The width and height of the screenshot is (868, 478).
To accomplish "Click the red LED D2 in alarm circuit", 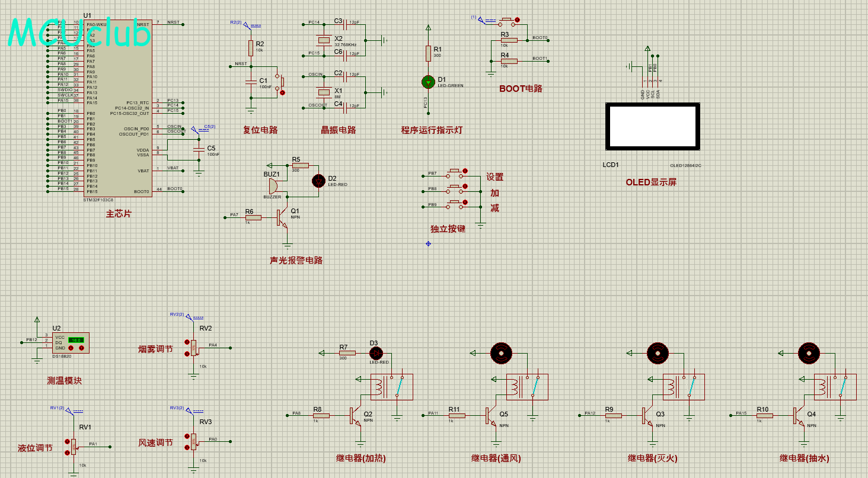I will coord(319,181).
